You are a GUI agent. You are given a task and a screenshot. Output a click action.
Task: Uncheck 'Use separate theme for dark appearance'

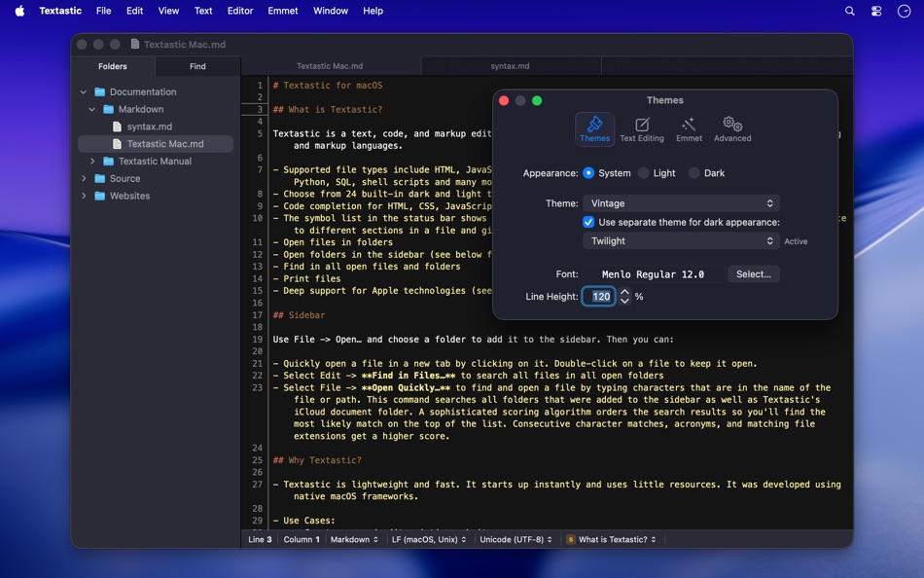(x=588, y=222)
